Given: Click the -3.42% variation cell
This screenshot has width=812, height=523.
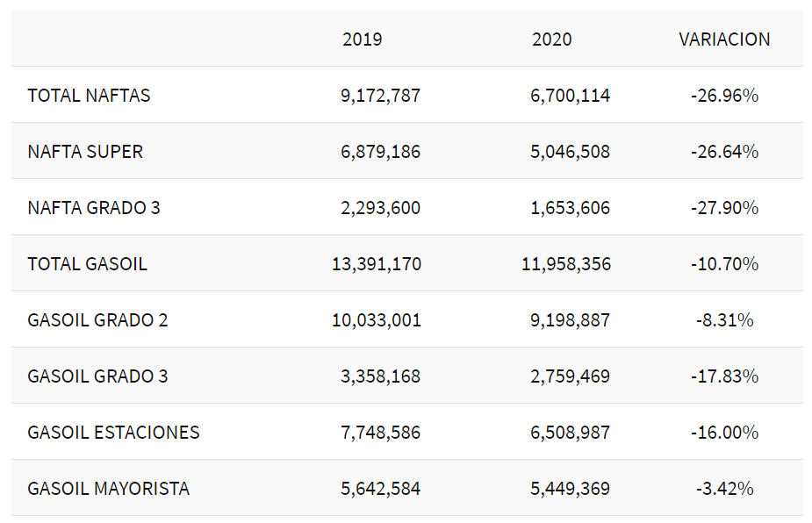Looking at the screenshot, I should pos(724,489).
